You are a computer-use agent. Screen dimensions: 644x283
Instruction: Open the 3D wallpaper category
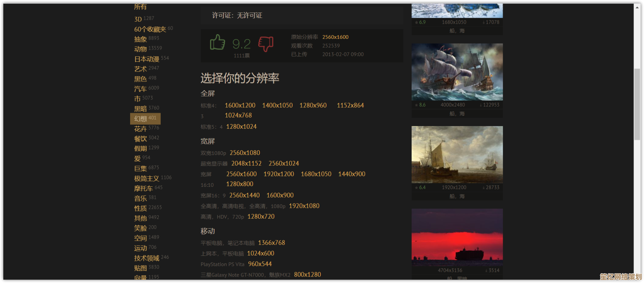point(138,19)
